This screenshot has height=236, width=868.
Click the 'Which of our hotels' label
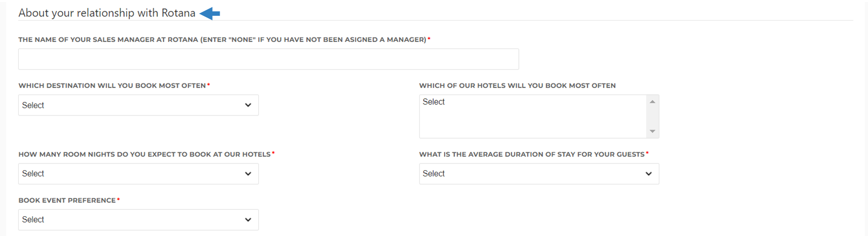pos(517,85)
